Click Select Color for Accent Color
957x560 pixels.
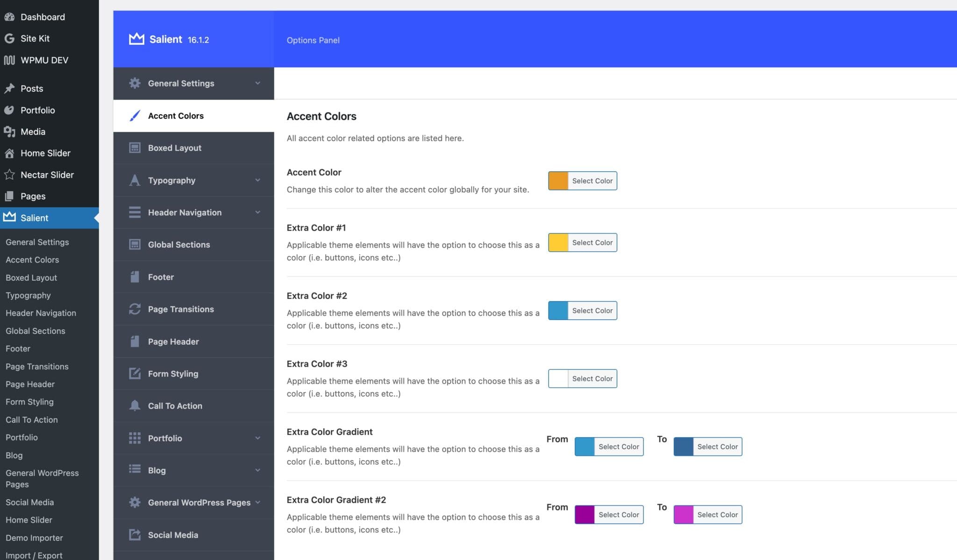592,181
